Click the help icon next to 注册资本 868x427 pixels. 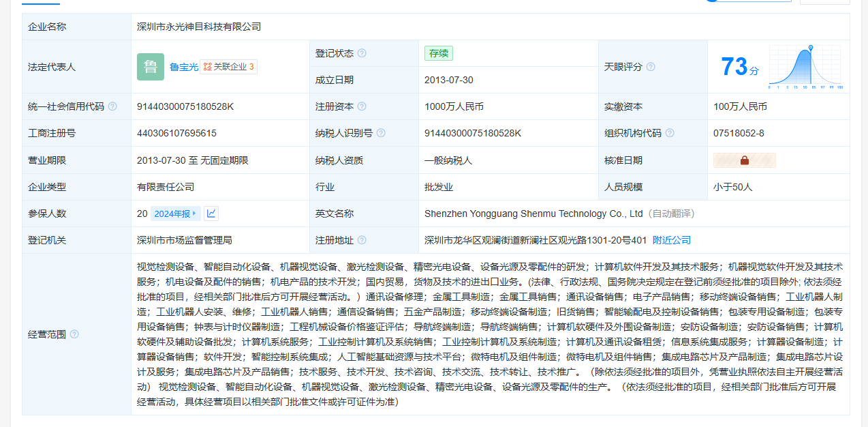tap(362, 106)
